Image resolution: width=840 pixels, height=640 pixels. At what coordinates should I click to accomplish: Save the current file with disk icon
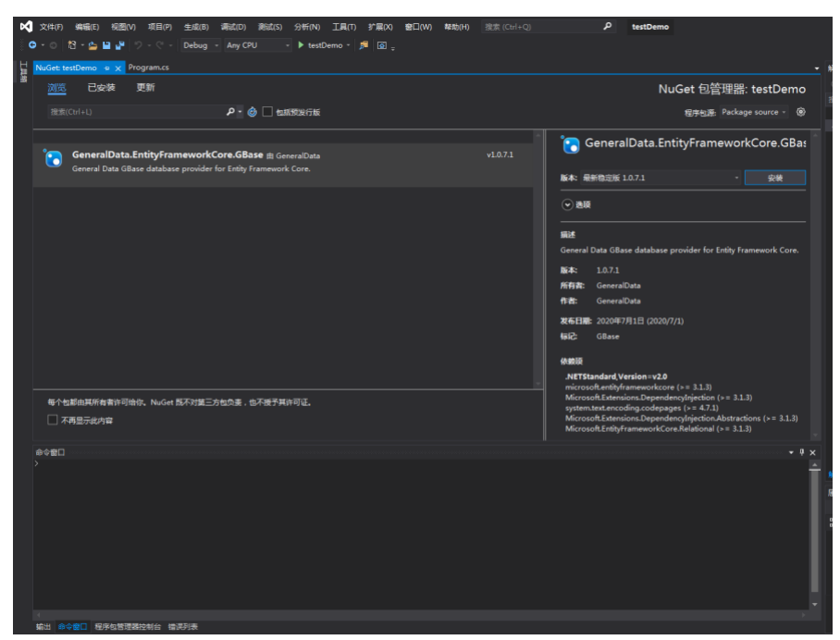pos(106,45)
